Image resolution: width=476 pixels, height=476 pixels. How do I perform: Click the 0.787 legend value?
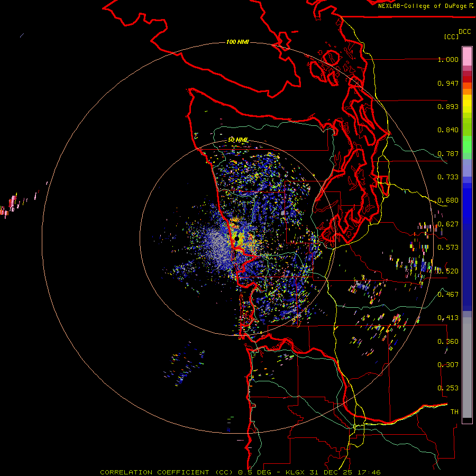pyautogui.click(x=448, y=153)
